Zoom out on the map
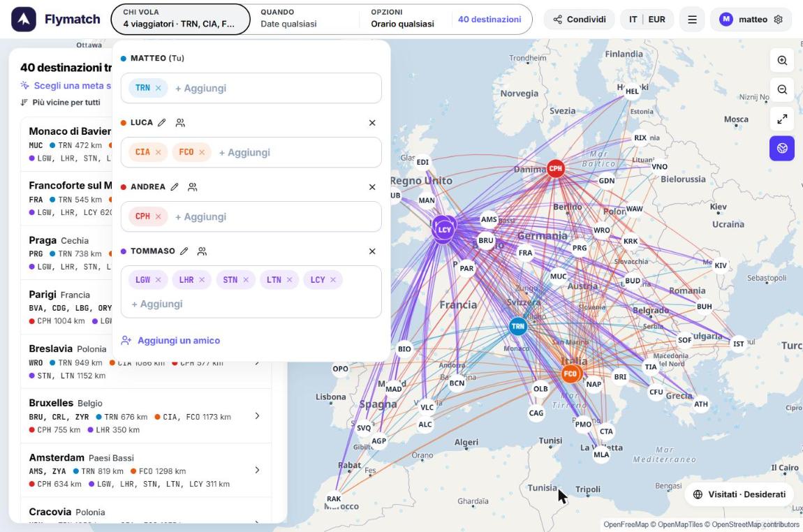The height and width of the screenshot is (532, 803). pyautogui.click(x=782, y=89)
